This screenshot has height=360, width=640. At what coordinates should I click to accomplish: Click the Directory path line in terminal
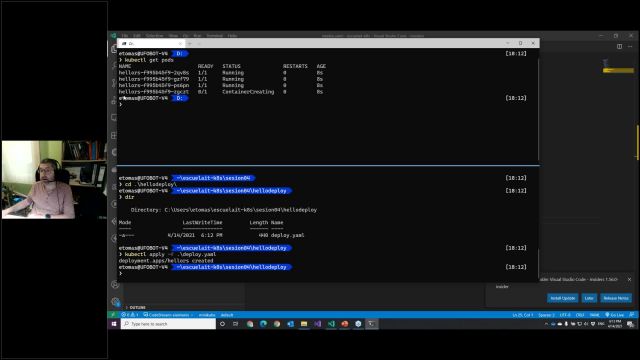tap(224, 210)
